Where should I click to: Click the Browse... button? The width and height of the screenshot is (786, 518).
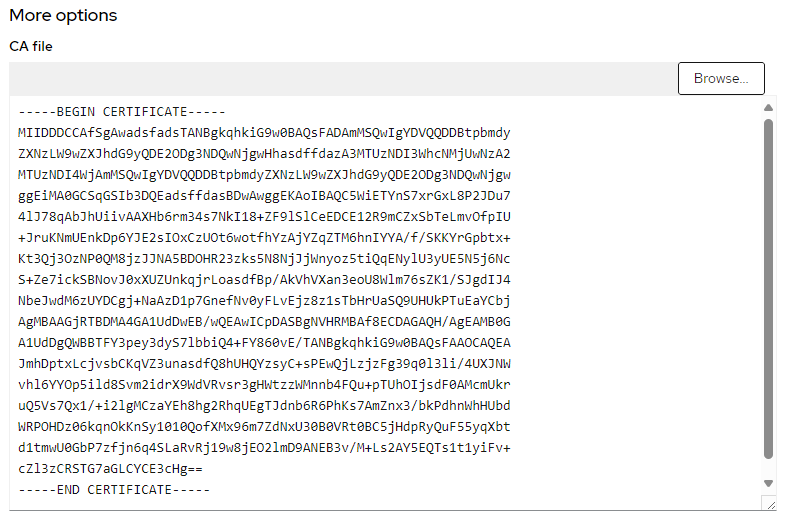[721, 78]
